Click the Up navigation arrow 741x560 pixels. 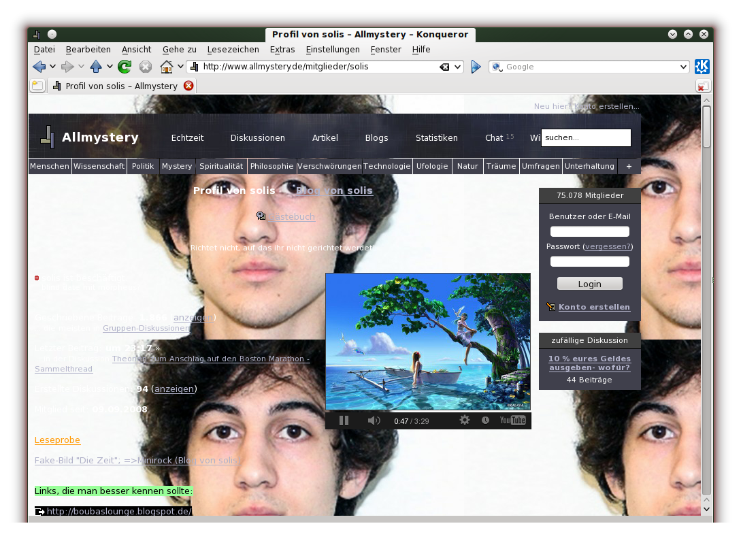point(96,67)
